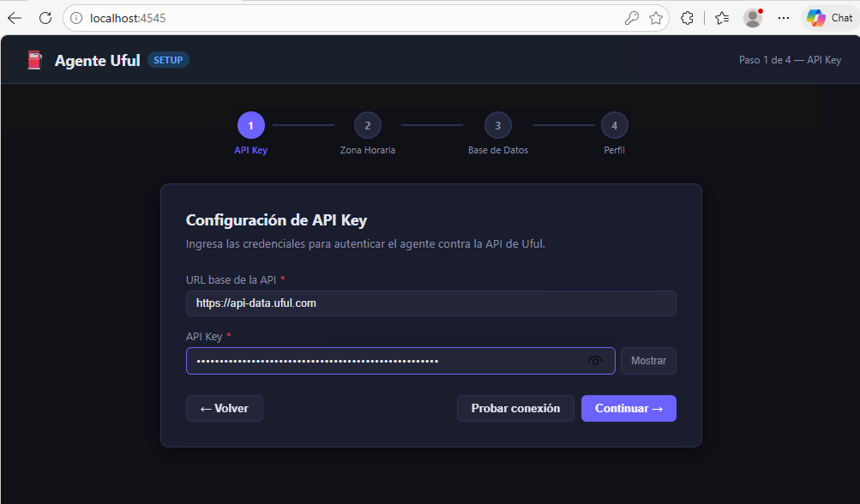The image size is (860, 504).
Task: Select the Zona Horaria step label
Action: tap(367, 149)
